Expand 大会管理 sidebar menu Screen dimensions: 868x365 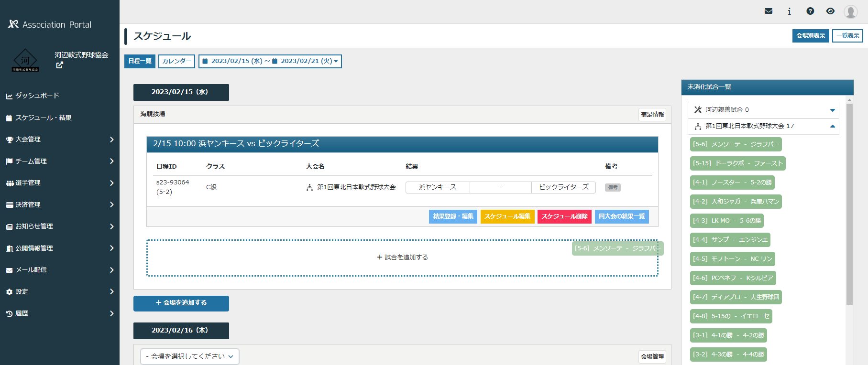60,140
